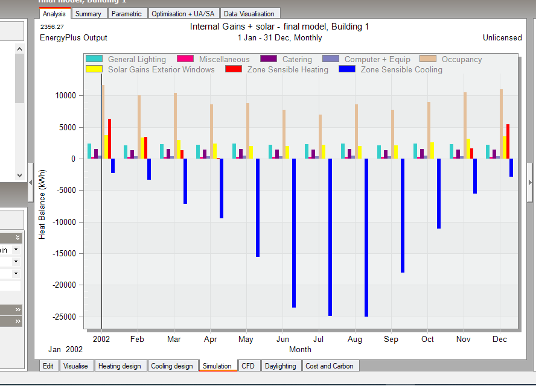
Task: Click the 'Month' x-axis title
Action: [300, 349]
